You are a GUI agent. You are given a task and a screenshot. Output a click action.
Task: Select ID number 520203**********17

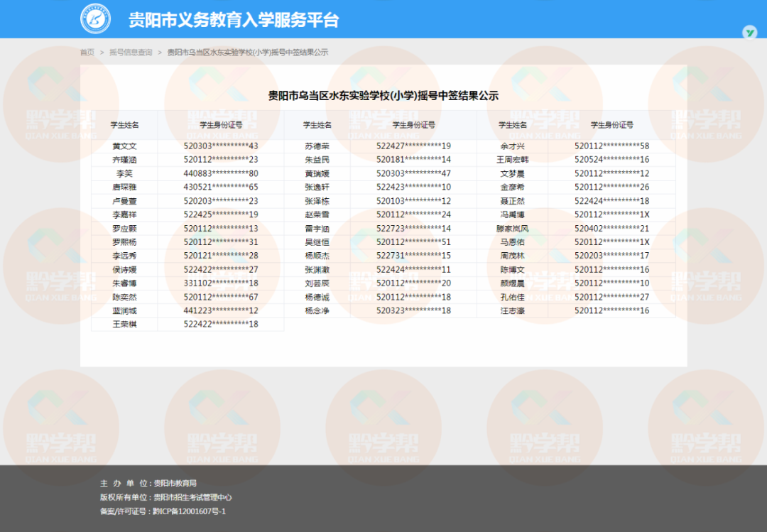(611, 256)
